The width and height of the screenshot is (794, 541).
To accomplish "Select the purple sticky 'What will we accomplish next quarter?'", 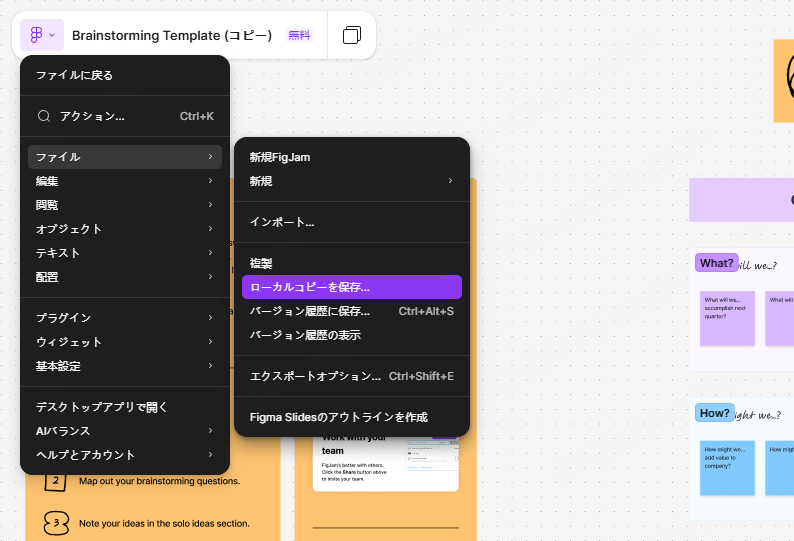I will [727, 319].
